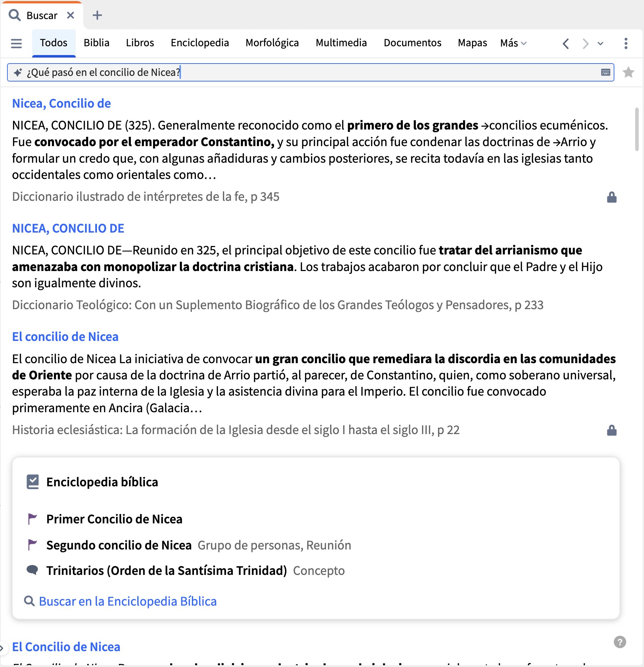Switch to the Biblia tab
The image size is (644, 667).
(x=97, y=43)
